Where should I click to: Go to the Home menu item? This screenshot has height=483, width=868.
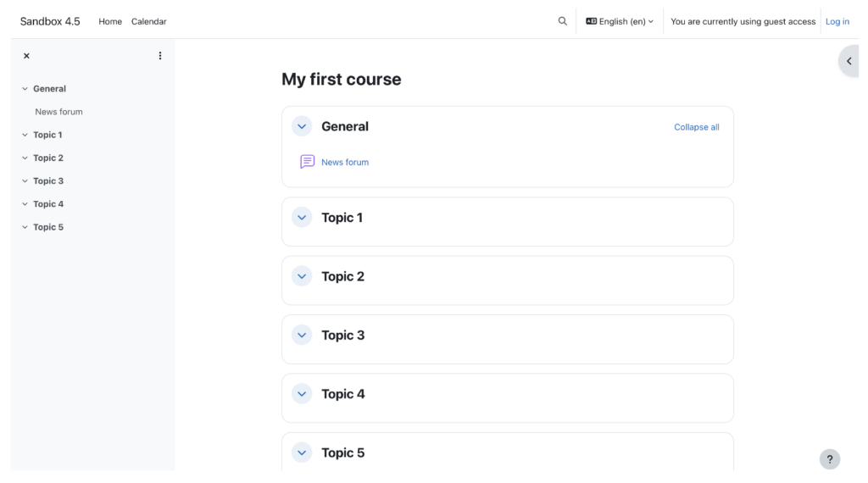[x=110, y=21]
